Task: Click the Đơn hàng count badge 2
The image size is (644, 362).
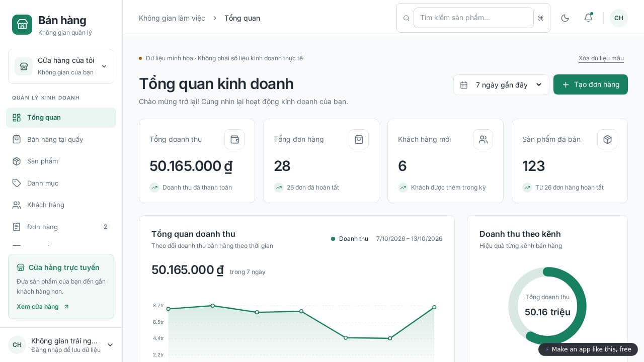Action: pos(105,227)
